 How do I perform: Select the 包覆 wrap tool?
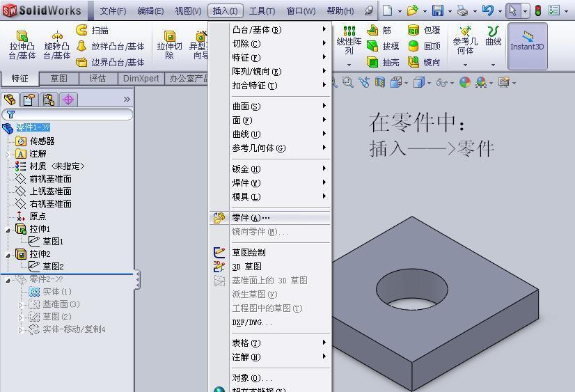pos(424,30)
